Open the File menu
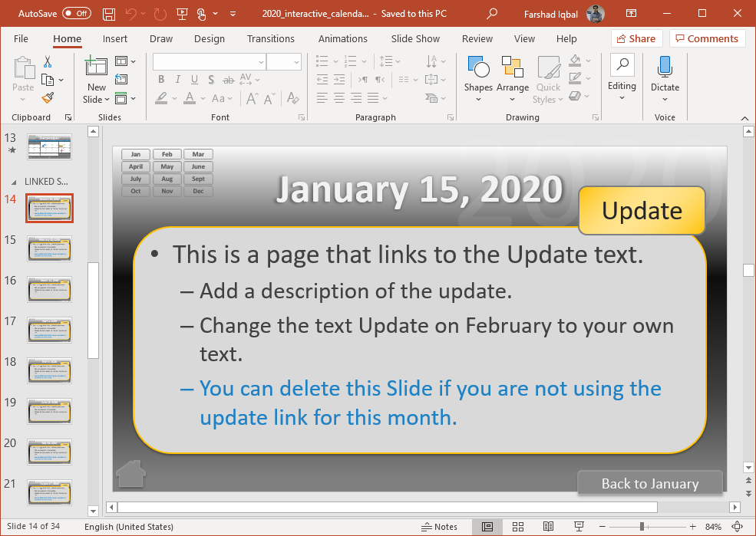This screenshot has width=756, height=536. click(21, 38)
